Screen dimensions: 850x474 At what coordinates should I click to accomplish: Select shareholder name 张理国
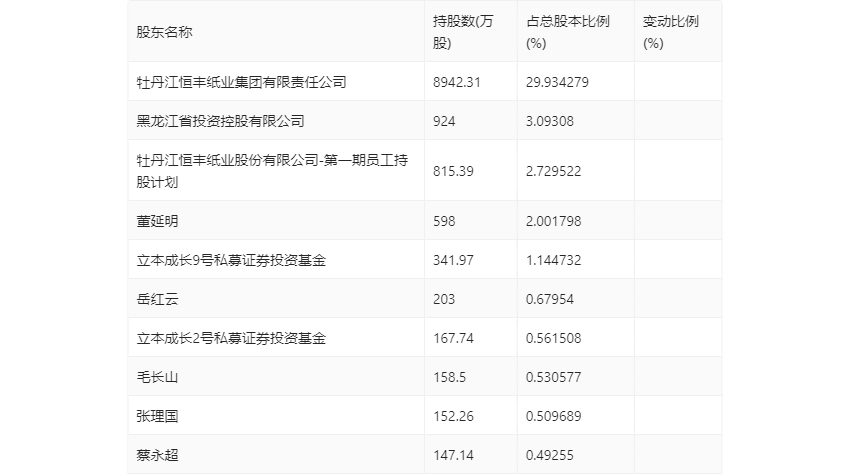157,416
